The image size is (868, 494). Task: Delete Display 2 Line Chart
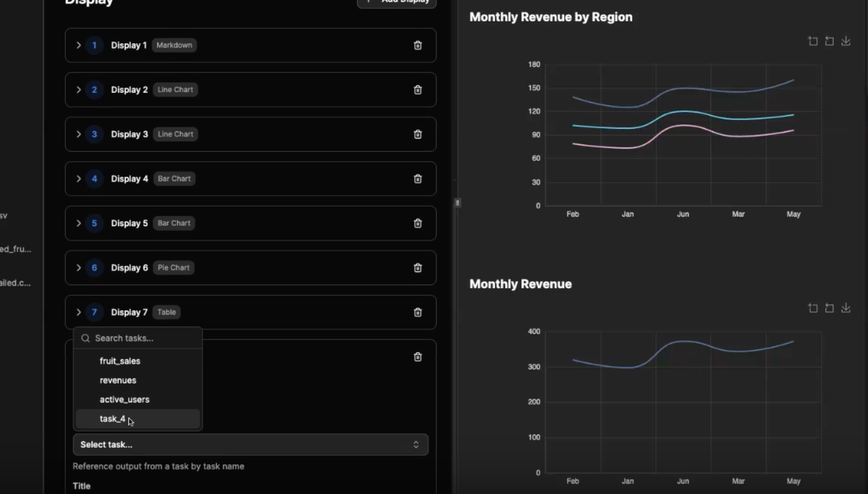coord(418,90)
